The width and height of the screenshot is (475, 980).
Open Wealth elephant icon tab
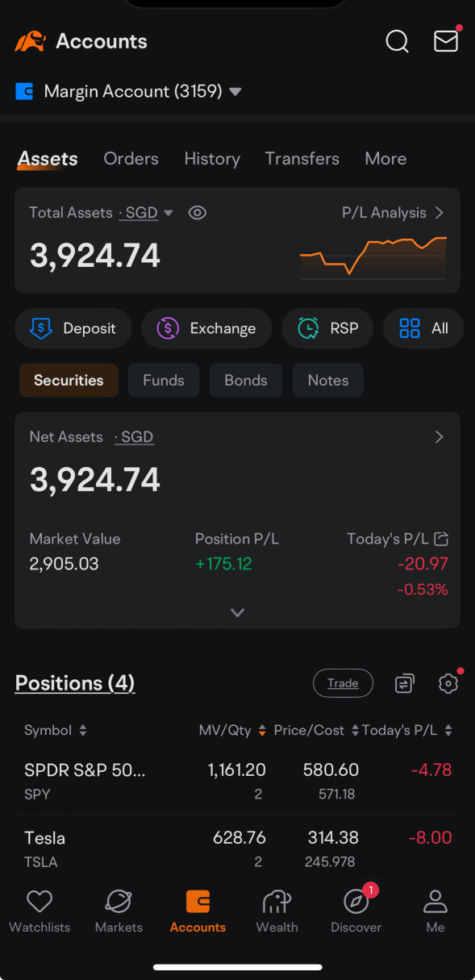tap(277, 911)
